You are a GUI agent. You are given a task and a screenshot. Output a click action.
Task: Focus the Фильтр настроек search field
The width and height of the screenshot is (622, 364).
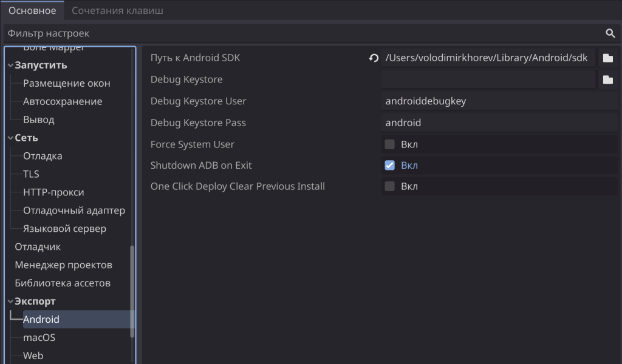(x=304, y=33)
